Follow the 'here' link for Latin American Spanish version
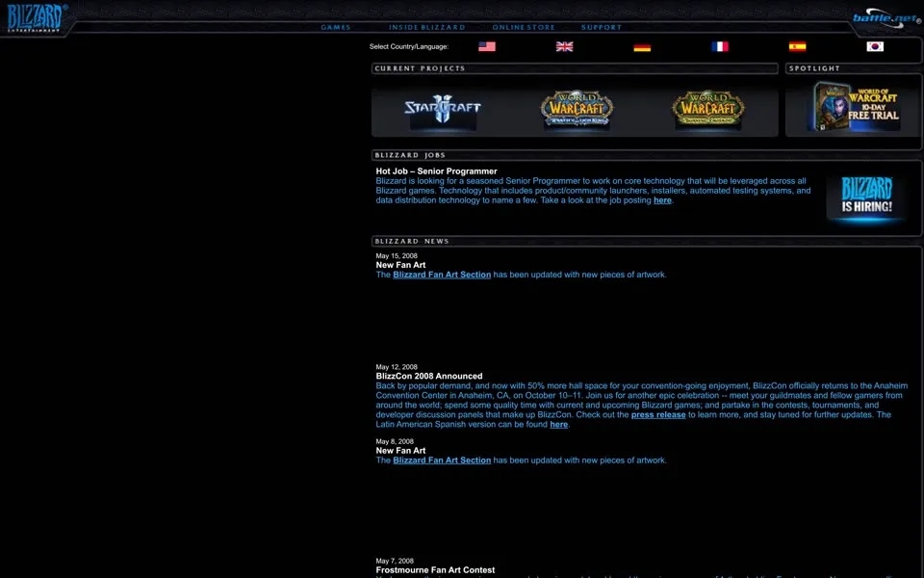Image resolution: width=924 pixels, height=578 pixels. [x=558, y=425]
